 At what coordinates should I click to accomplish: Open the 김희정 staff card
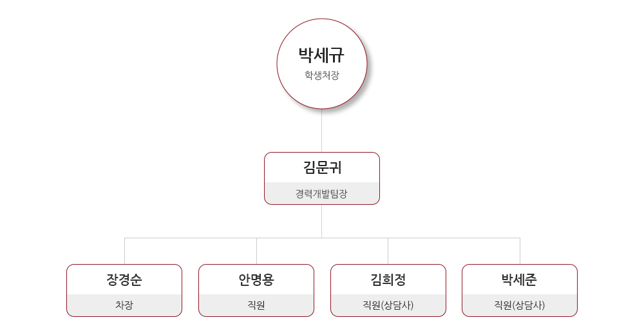pos(388,290)
